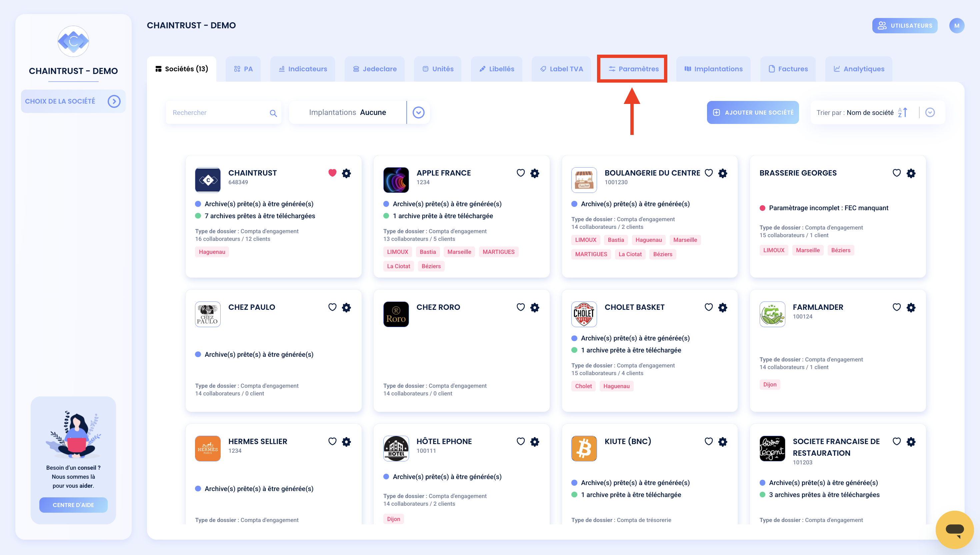Favorite BRASSERIE GEORGES with heart

click(896, 173)
